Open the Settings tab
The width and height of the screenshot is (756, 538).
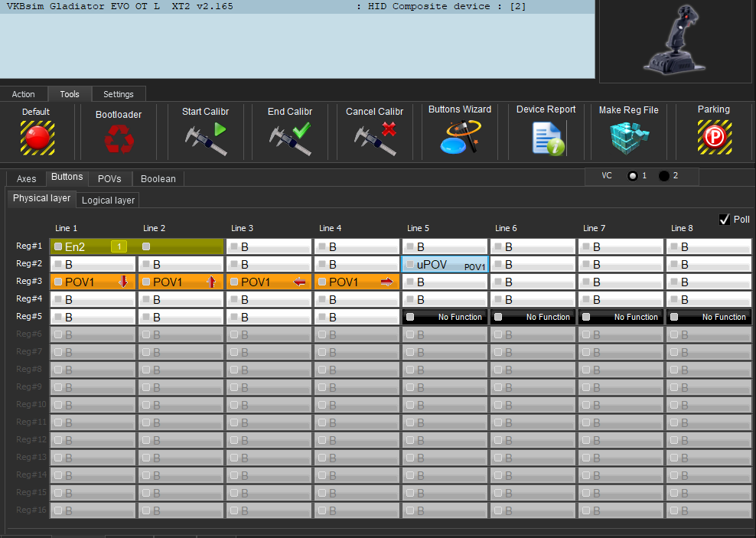point(118,94)
